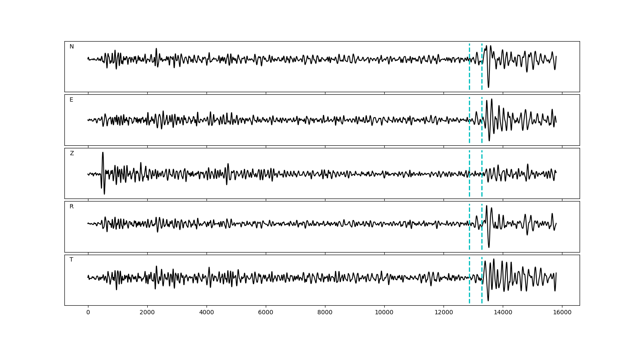
Task: Select the T channel label
Action: click(71, 260)
